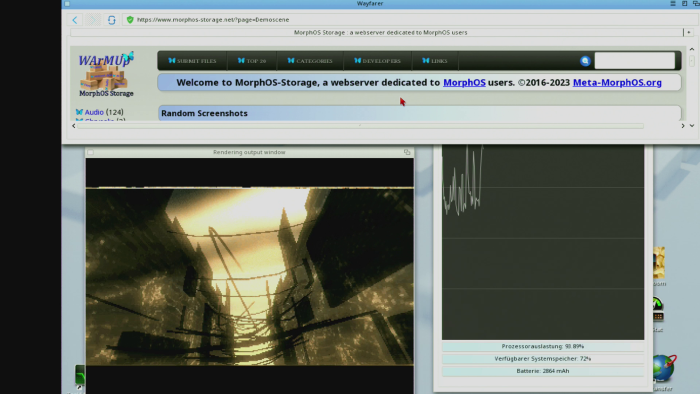The height and width of the screenshot is (394, 700).
Task: Click the Rendering output window depth gadget
Action: point(407,152)
